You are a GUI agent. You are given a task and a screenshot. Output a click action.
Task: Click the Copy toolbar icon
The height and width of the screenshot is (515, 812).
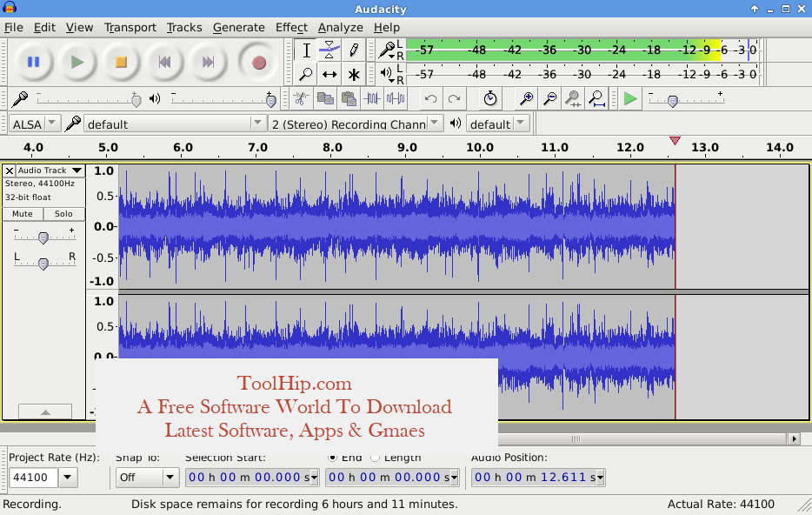pyautogui.click(x=324, y=98)
